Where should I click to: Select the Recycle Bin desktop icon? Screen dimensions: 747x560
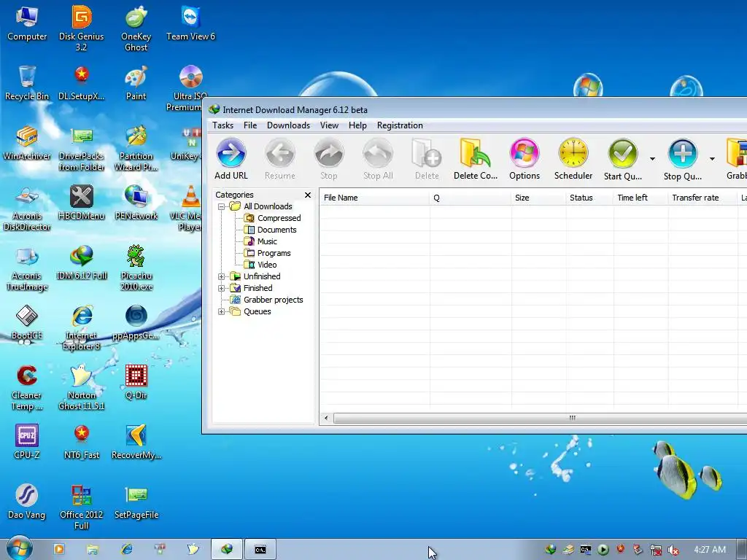click(x=27, y=83)
